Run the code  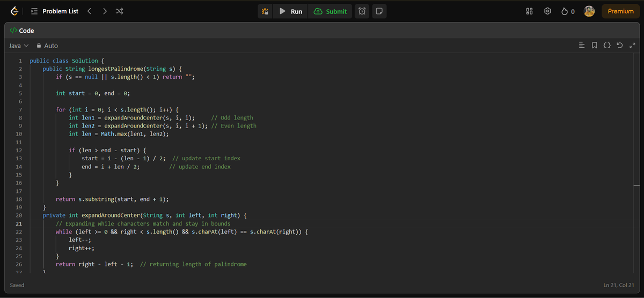(x=290, y=11)
